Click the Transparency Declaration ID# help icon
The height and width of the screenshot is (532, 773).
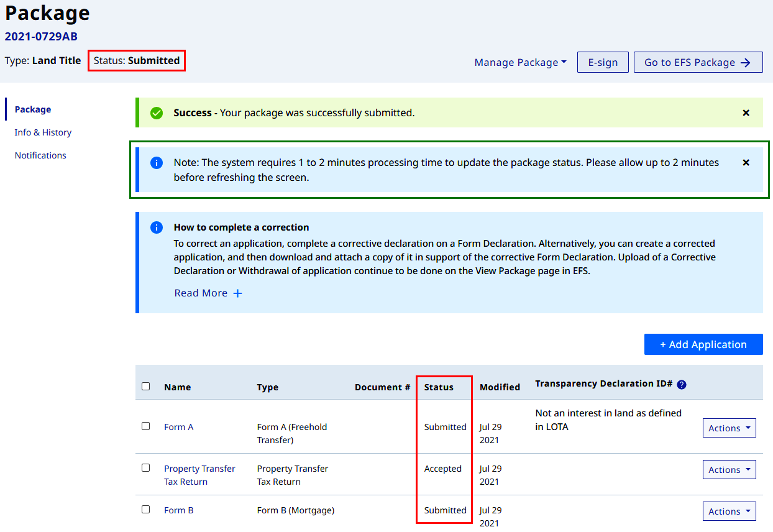click(x=682, y=385)
